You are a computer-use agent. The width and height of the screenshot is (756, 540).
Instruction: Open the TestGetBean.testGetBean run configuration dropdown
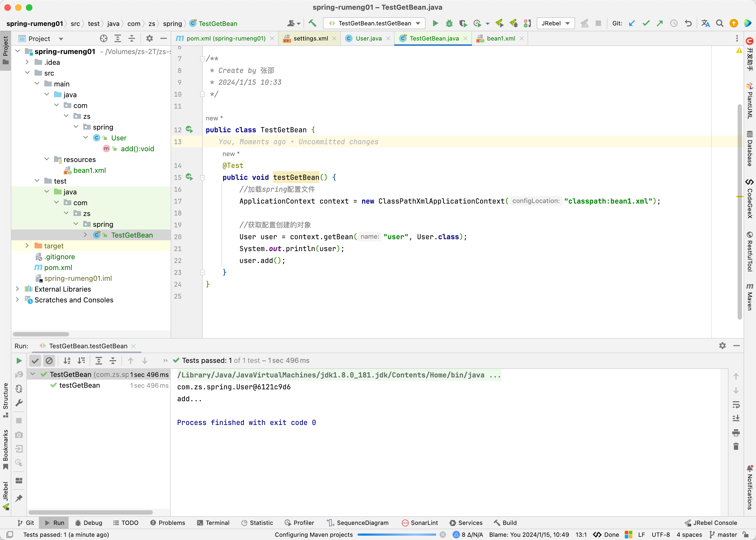(374, 23)
